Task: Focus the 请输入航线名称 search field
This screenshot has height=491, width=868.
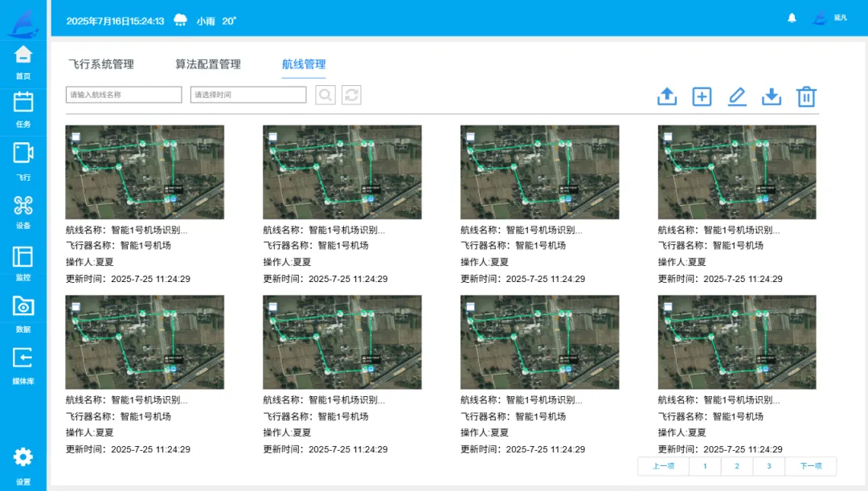Action: click(124, 95)
